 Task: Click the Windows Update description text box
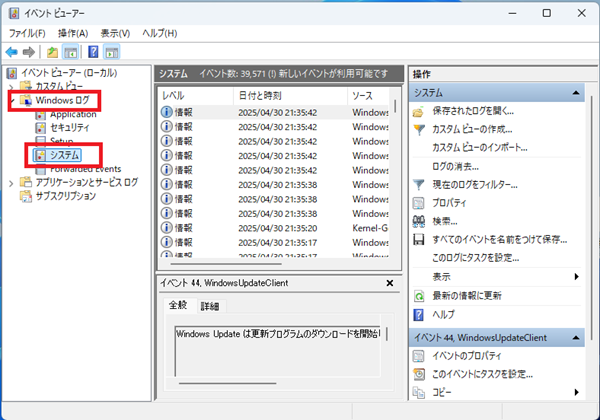(277, 351)
